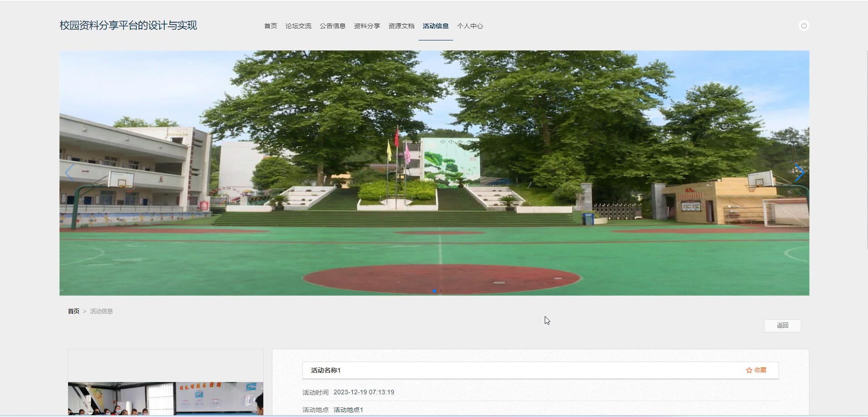The width and height of the screenshot is (868, 417).
Task: Click the 活动信息 breadcrumb text
Action: pos(101,311)
